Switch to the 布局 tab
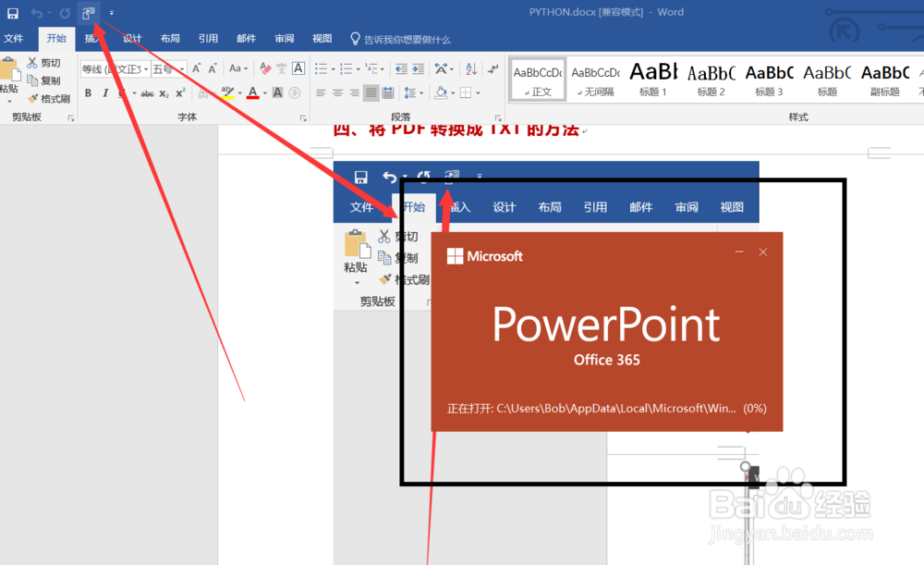The image size is (924, 565). pyautogui.click(x=170, y=39)
